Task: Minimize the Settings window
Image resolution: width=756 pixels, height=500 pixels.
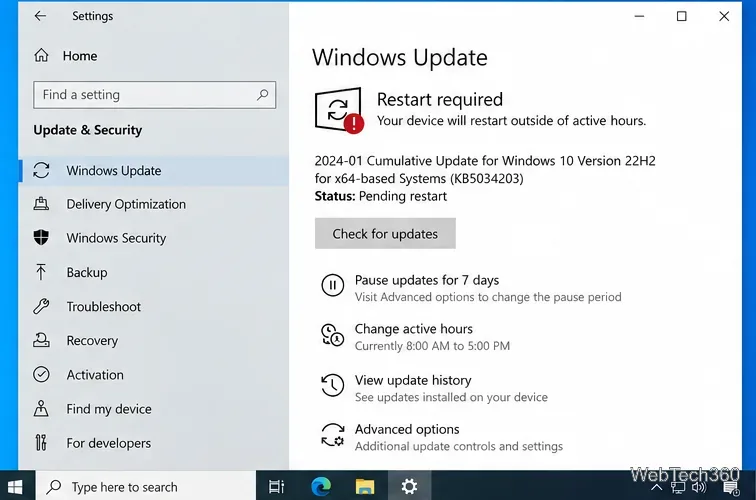Action: [639, 16]
